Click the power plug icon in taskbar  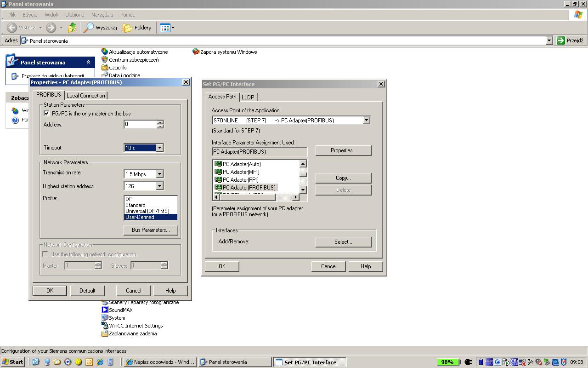pos(468,362)
